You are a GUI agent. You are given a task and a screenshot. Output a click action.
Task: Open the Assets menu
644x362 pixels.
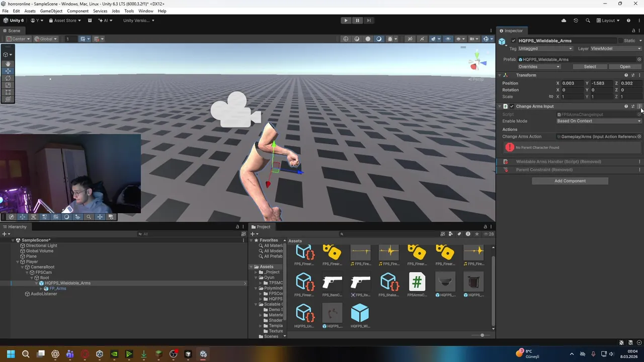click(30, 11)
